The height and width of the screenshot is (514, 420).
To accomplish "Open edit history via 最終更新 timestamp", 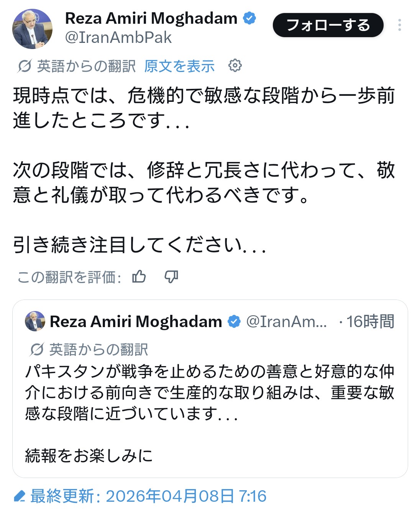I will point(148,496).
